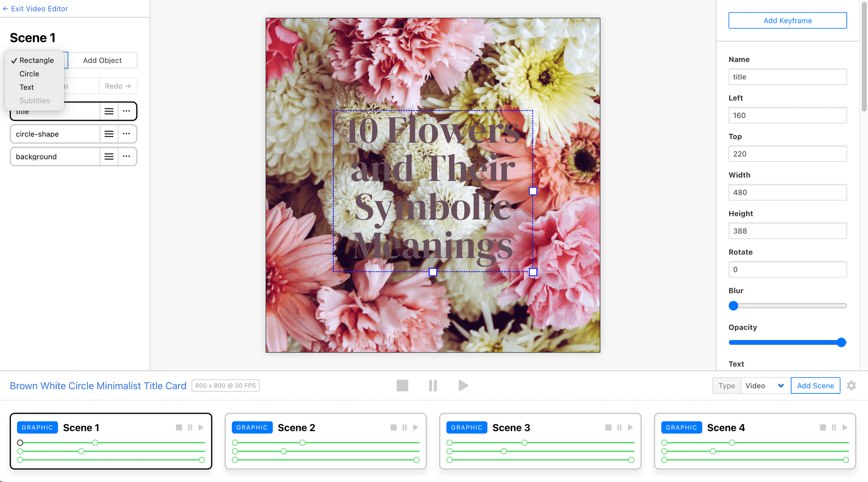Click the Opacity slider handle
Viewport: 868px width, 482px height.
point(841,343)
